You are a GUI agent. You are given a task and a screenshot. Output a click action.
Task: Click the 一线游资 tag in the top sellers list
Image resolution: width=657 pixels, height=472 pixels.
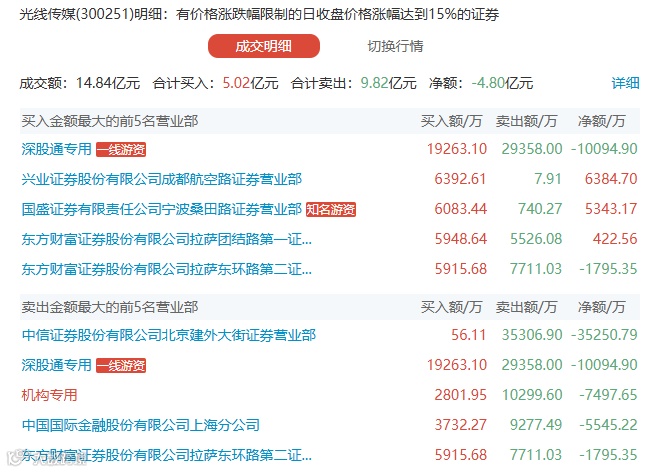click(121, 365)
